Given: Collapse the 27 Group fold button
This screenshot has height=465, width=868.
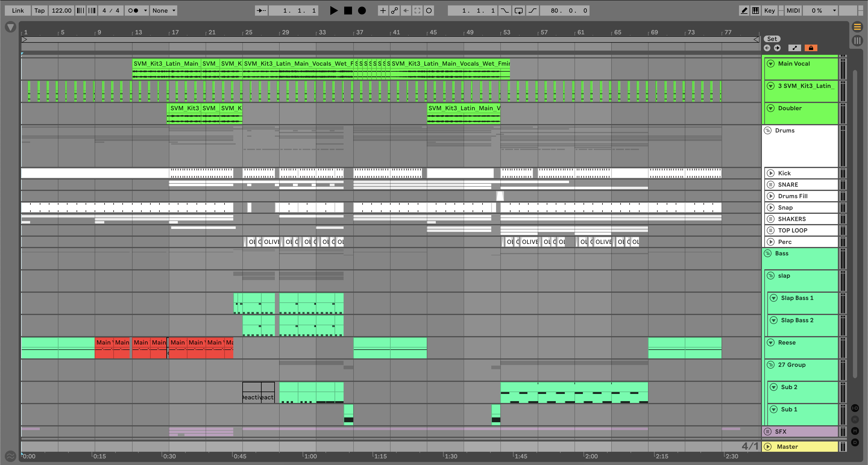Looking at the screenshot, I should point(771,365).
